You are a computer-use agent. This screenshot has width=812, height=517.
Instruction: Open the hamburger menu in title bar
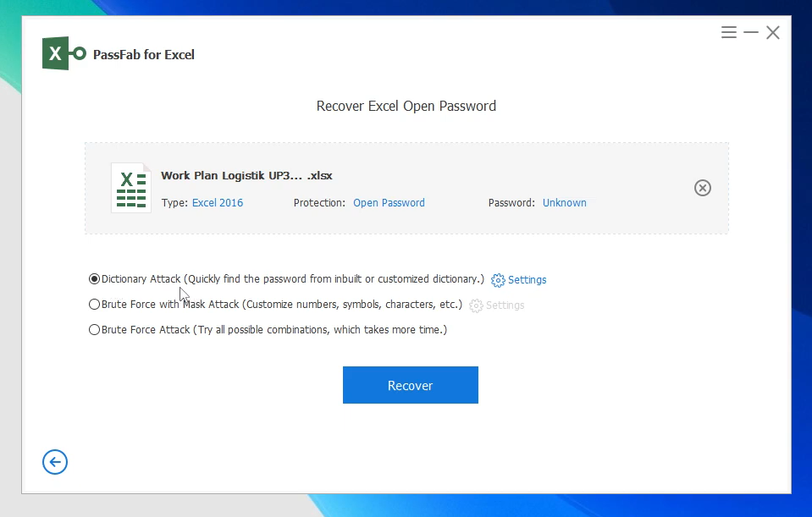(x=728, y=33)
